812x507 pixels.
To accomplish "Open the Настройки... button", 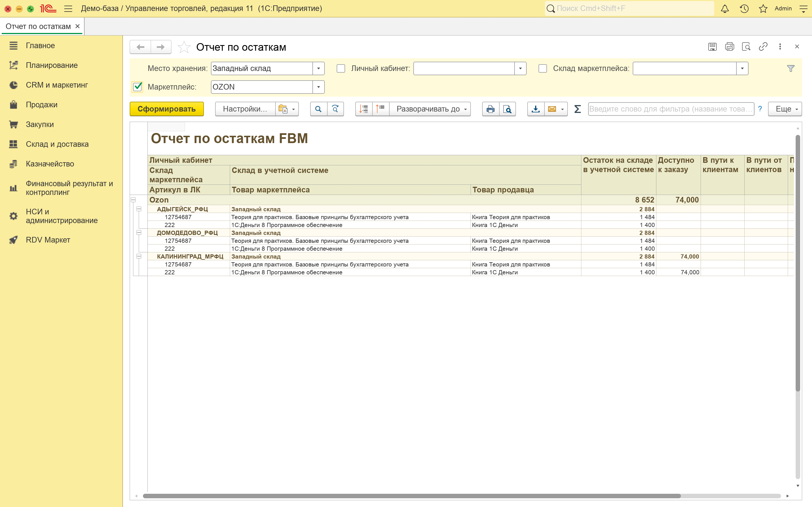I will point(245,109).
